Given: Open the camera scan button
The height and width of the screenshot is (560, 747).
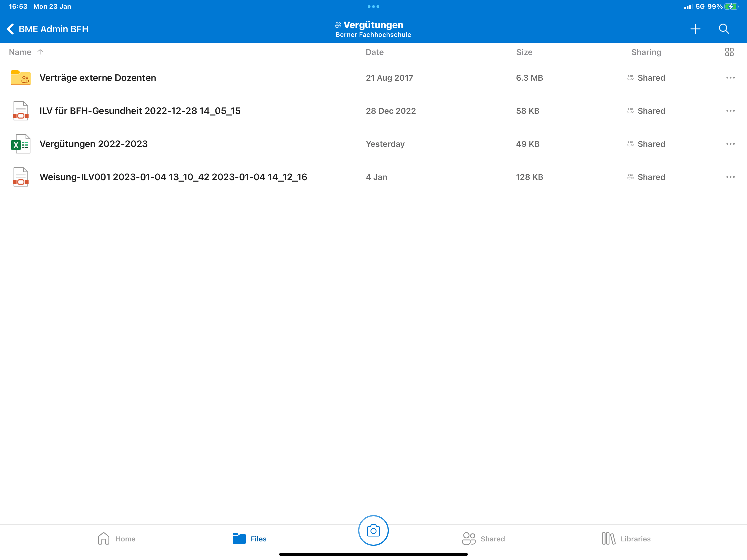Looking at the screenshot, I should pyautogui.click(x=373, y=530).
